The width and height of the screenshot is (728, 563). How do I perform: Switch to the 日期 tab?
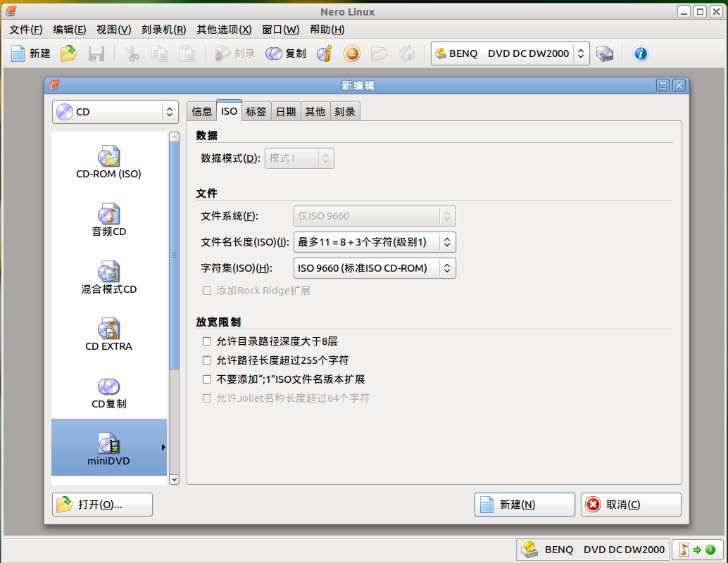pyautogui.click(x=286, y=112)
